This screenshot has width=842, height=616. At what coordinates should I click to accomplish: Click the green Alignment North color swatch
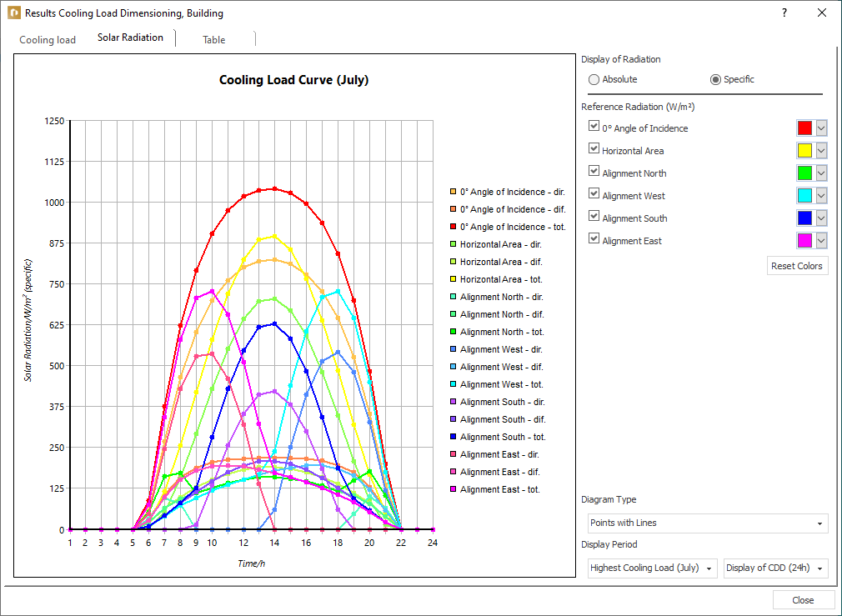click(805, 173)
